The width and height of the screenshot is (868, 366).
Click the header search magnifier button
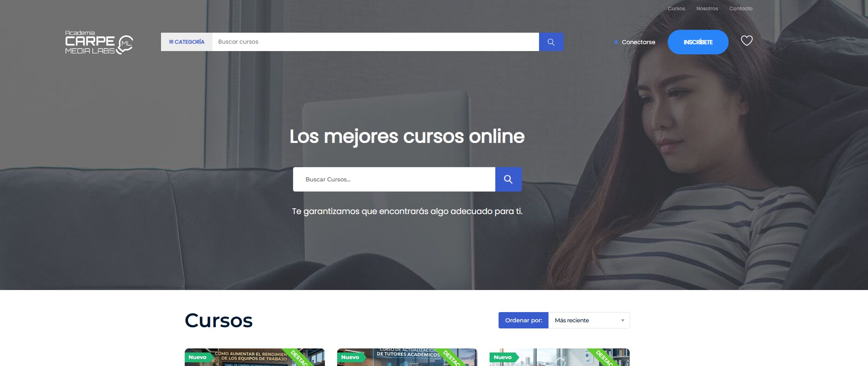pyautogui.click(x=551, y=42)
